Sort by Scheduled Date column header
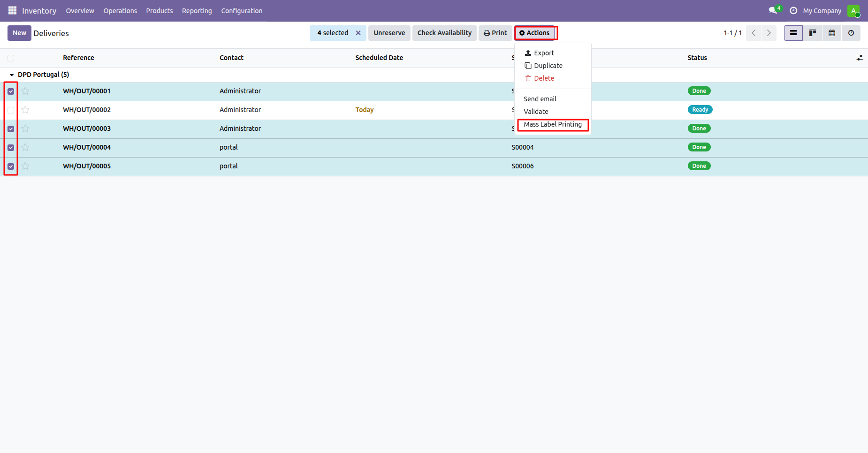 (x=379, y=58)
